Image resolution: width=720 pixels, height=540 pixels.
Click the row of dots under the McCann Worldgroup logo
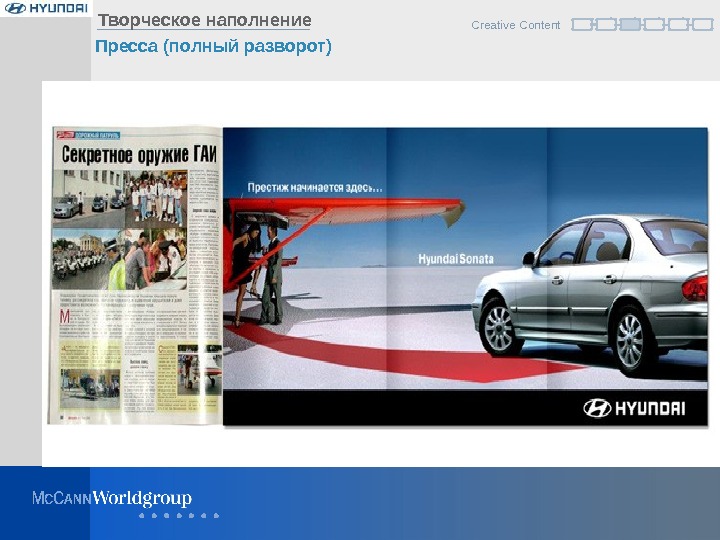tap(179, 516)
